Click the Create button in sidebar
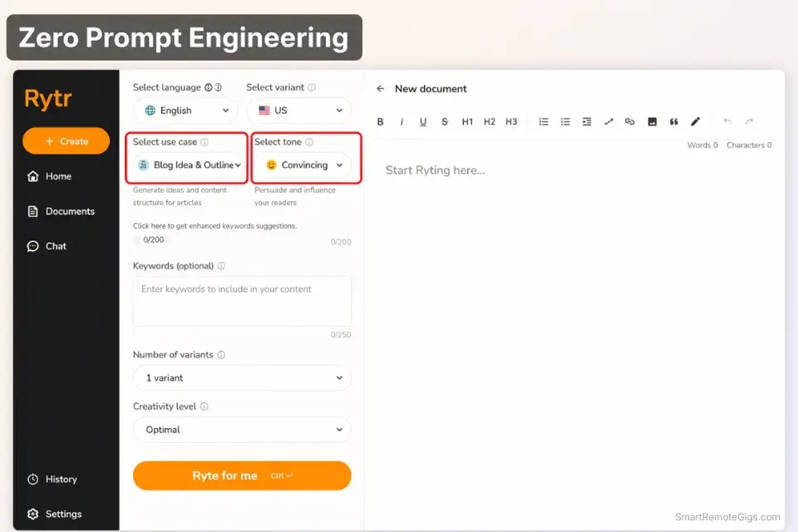This screenshot has height=532, width=798. click(x=66, y=140)
